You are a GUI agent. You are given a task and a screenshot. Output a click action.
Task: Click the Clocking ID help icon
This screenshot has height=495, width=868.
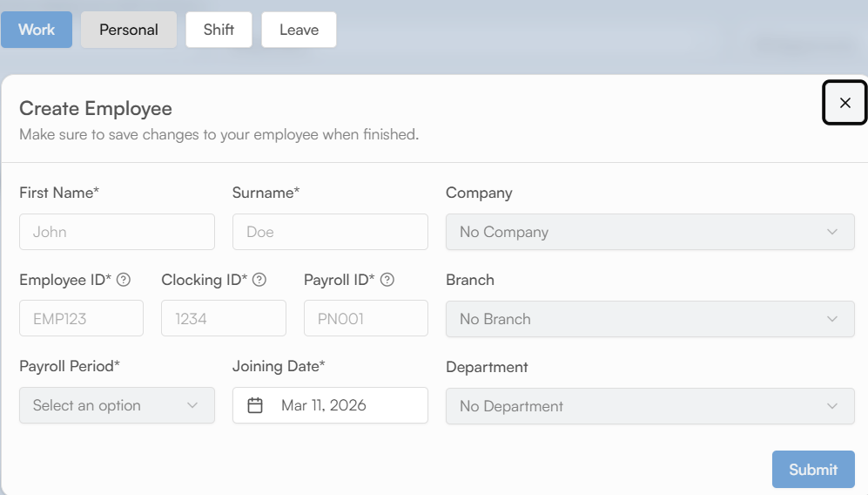point(259,280)
